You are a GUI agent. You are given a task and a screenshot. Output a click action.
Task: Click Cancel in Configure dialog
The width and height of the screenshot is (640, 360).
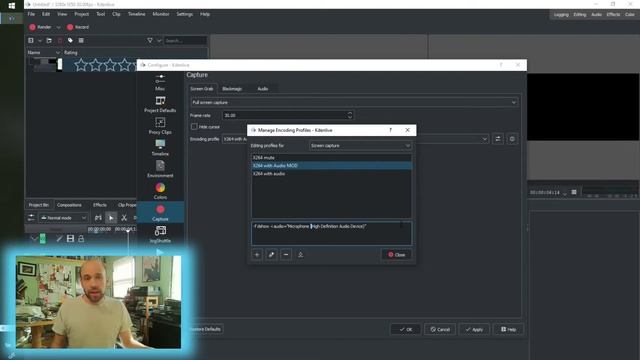(440, 329)
